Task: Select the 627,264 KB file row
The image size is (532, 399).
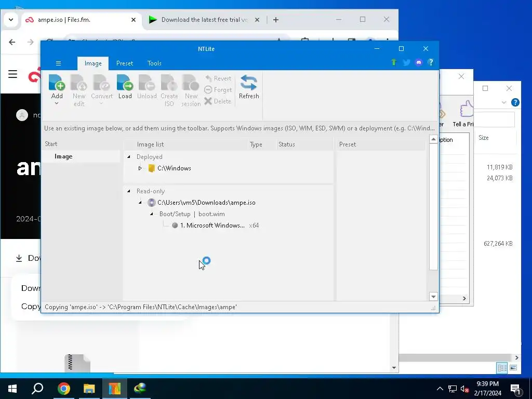Action: tap(498, 244)
